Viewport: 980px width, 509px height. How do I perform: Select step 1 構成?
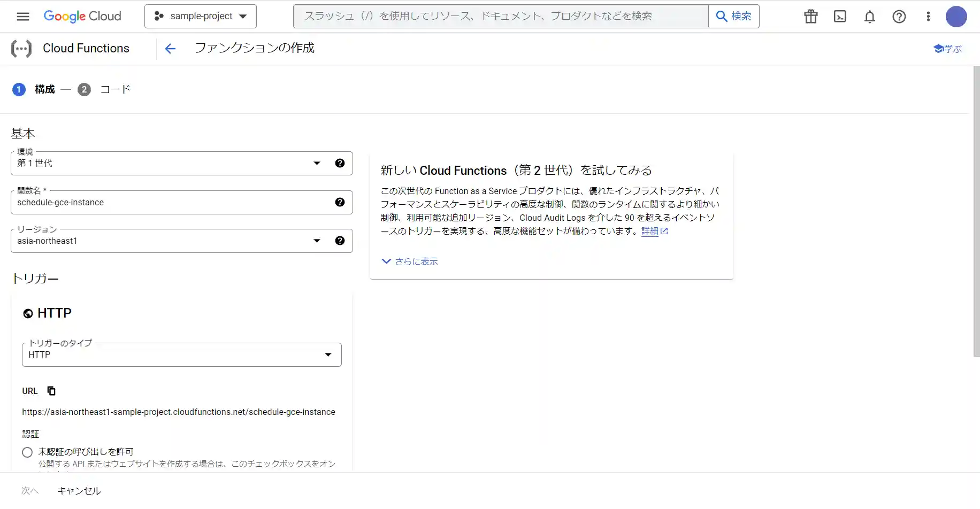(34, 89)
